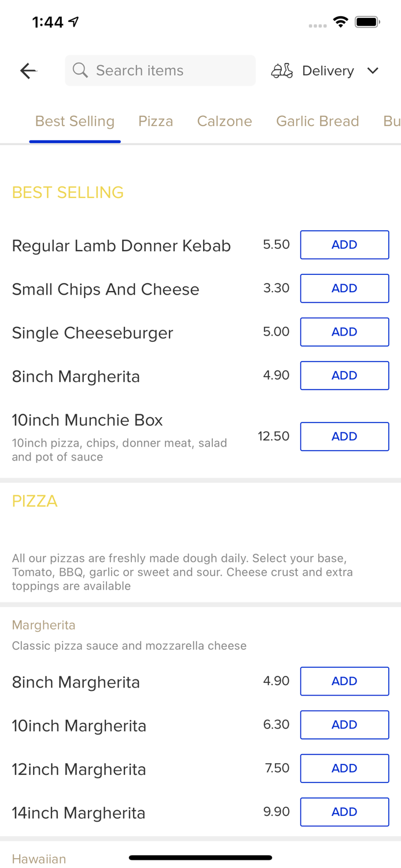Image resolution: width=401 pixels, height=868 pixels.
Task: Add Regular Lamb Donner Kebab to order
Action: 344,245
